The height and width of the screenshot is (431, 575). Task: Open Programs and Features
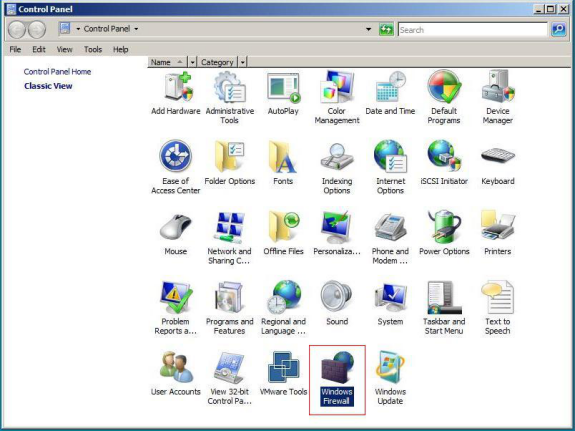[229, 308]
